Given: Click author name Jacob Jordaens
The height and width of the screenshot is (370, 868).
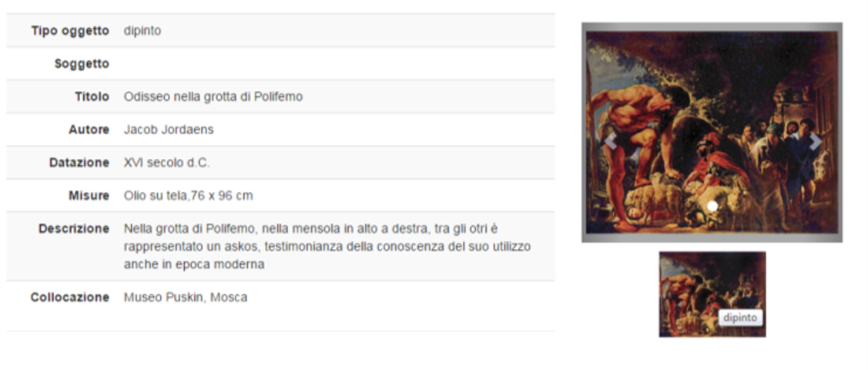Looking at the screenshot, I should point(168,129).
